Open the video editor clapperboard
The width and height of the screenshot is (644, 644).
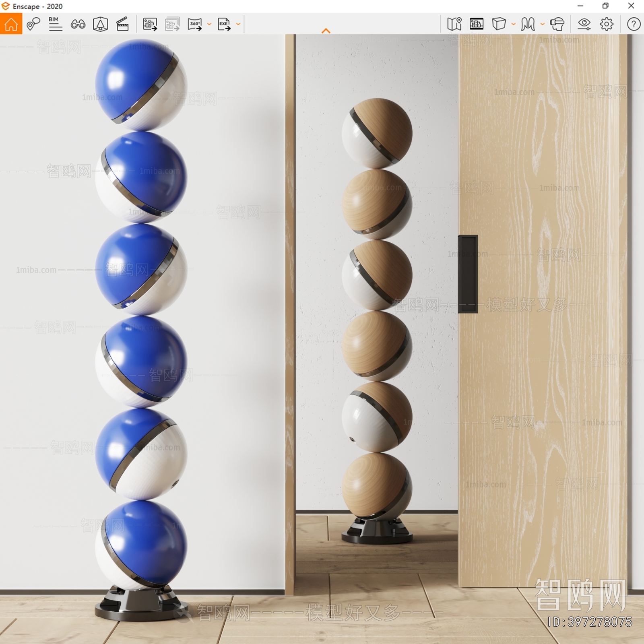122,24
